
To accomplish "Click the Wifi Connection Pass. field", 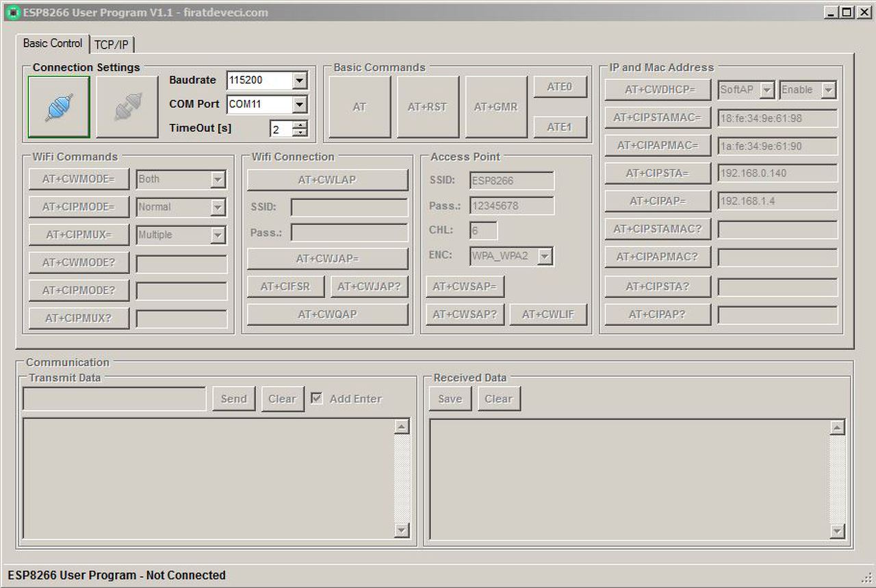I will point(349,233).
